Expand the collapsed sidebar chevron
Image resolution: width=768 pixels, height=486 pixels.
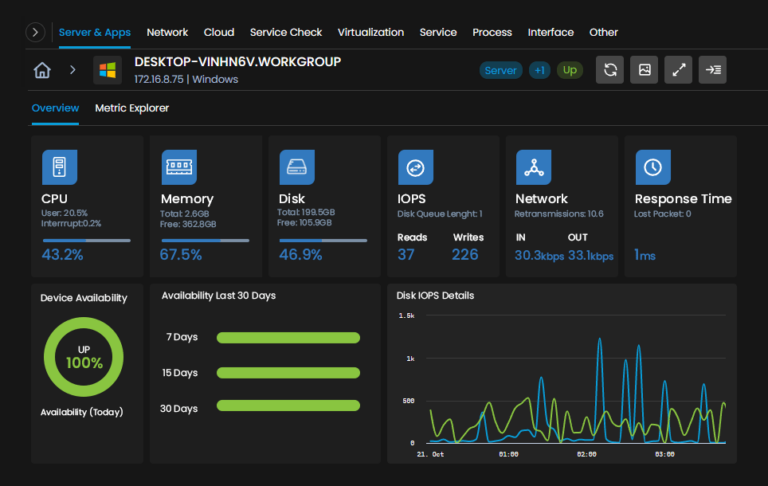tap(35, 32)
